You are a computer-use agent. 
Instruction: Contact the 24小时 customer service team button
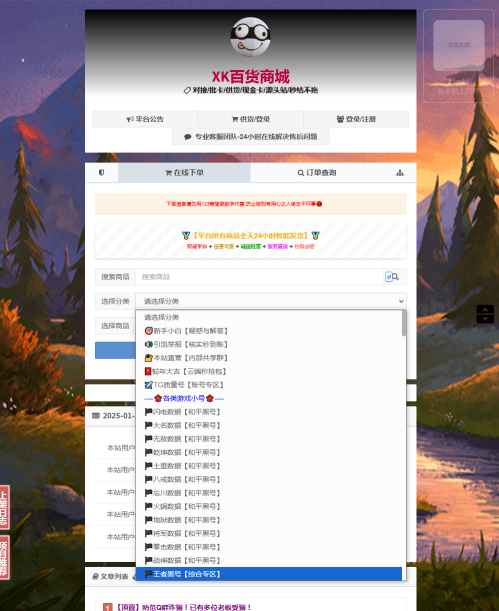[250, 136]
